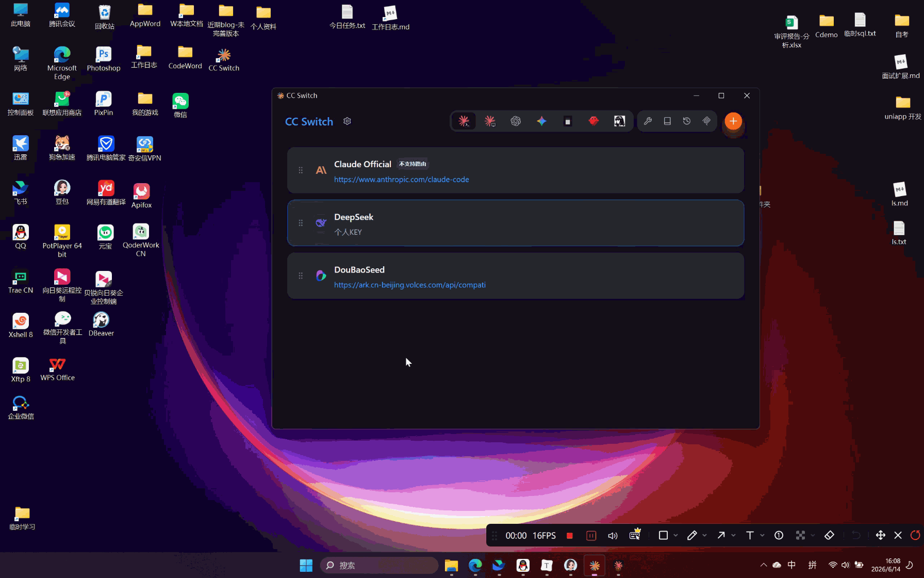Stop the screen recording
Screen dimensions: 924x578
570,536
